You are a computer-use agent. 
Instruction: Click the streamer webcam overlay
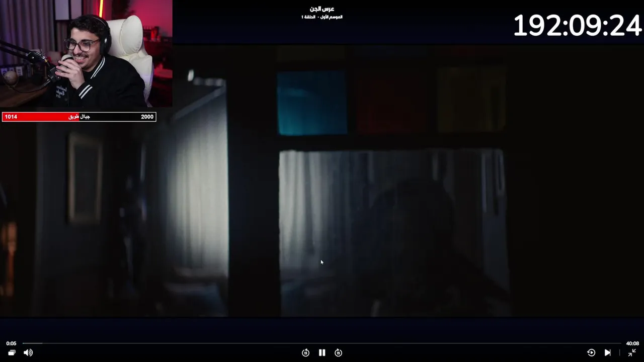(x=86, y=53)
